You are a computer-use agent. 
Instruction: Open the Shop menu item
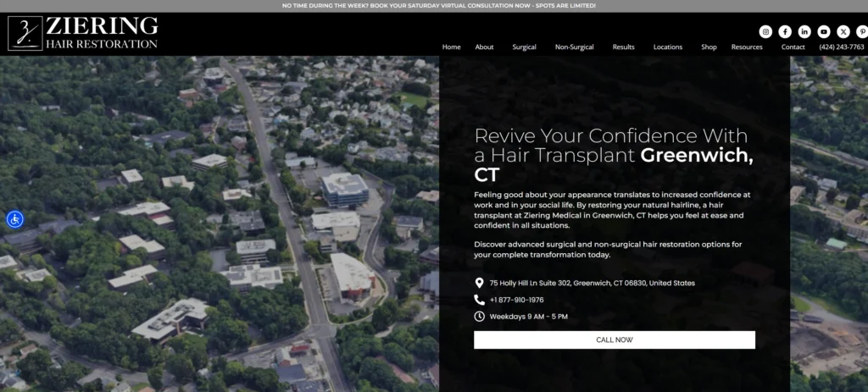tap(709, 47)
